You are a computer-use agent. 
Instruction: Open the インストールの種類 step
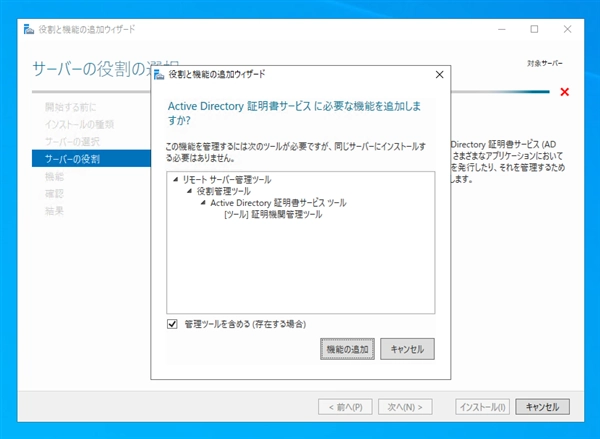pyautogui.click(x=79, y=124)
